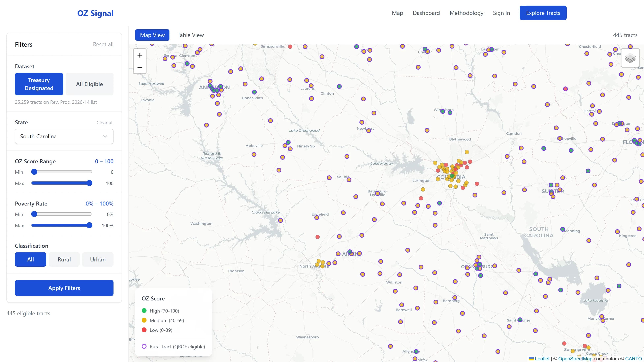Click the tract marker at Barnwell

pos(402,305)
